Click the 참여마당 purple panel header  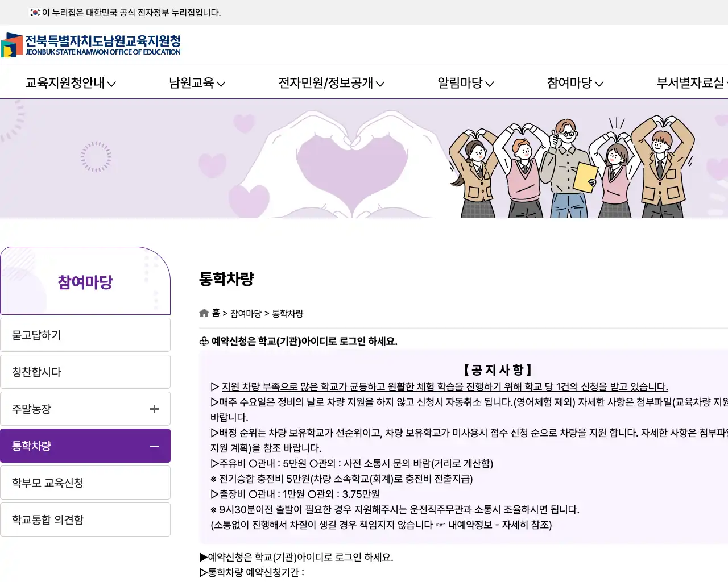[85, 281]
